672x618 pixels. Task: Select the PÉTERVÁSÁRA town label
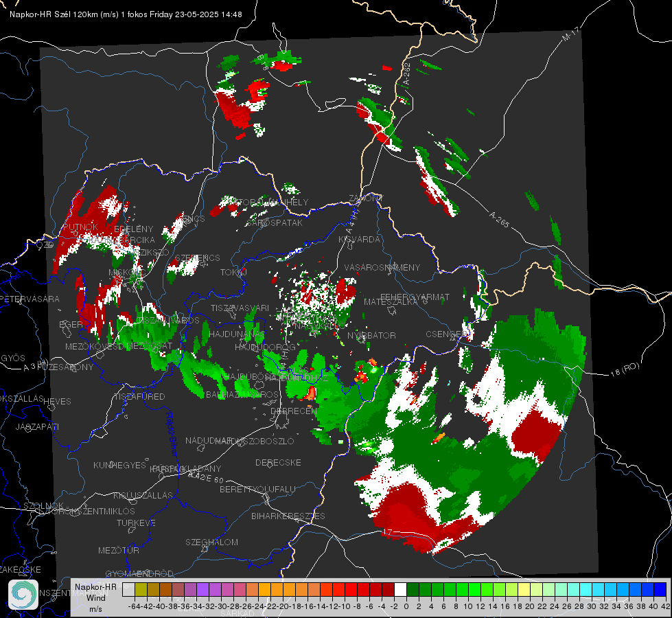pyautogui.click(x=30, y=299)
